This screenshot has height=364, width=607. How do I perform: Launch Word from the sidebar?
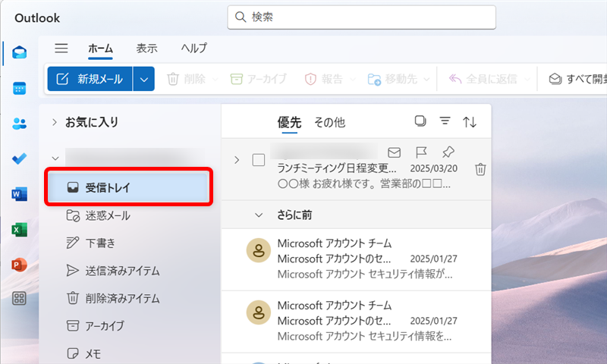tap(19, 194)
